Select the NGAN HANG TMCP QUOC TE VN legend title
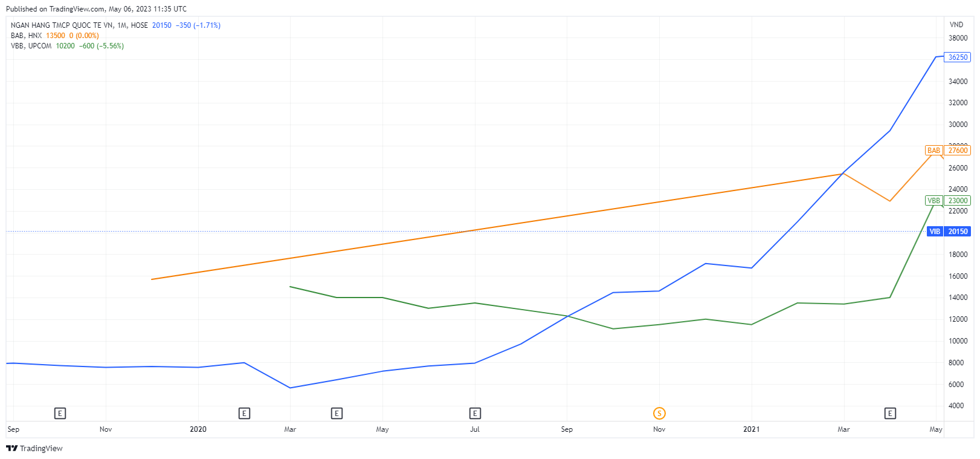The width and height of the screenshot is (980, 459). click(x=62, y=25)
